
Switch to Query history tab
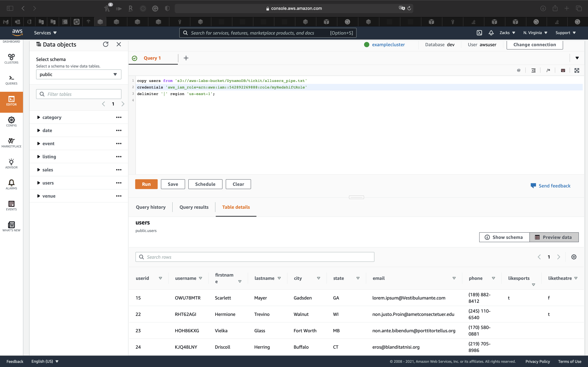pos(151,207)
